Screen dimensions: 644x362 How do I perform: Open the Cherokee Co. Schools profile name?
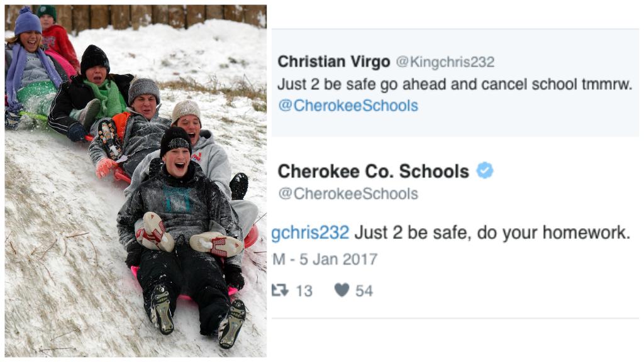(x=374, y=171)
